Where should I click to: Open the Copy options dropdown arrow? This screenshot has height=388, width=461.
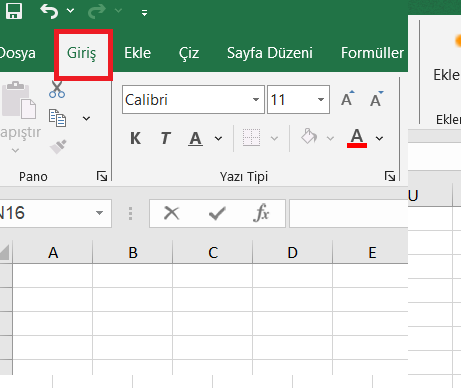coord(86,118)
